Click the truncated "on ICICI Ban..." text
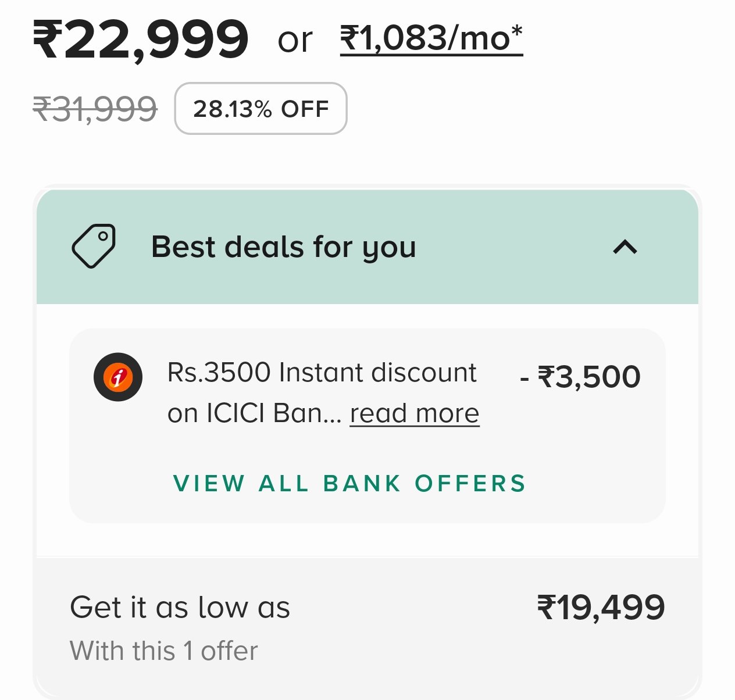Image resolution: width=735 pixels, height=700 pixels. coord(254,413)
